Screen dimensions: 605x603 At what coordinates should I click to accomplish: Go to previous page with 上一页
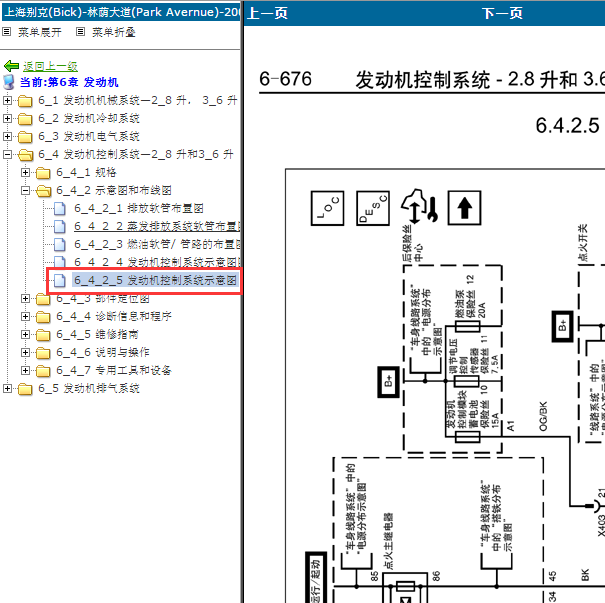point(267,13)
